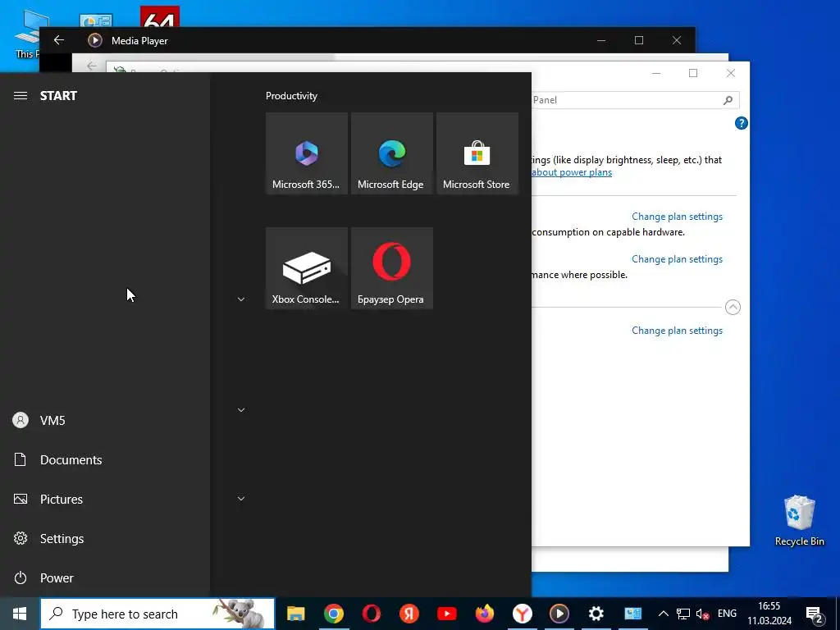
Task: Click the first Change plan settings link
Action: click(677, 217)
